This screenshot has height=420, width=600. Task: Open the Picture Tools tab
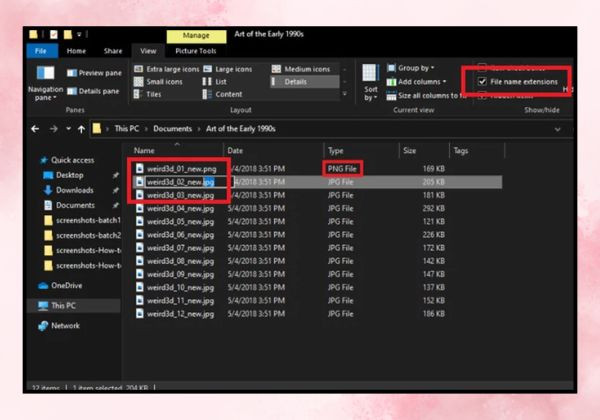(x=196, y=51)
